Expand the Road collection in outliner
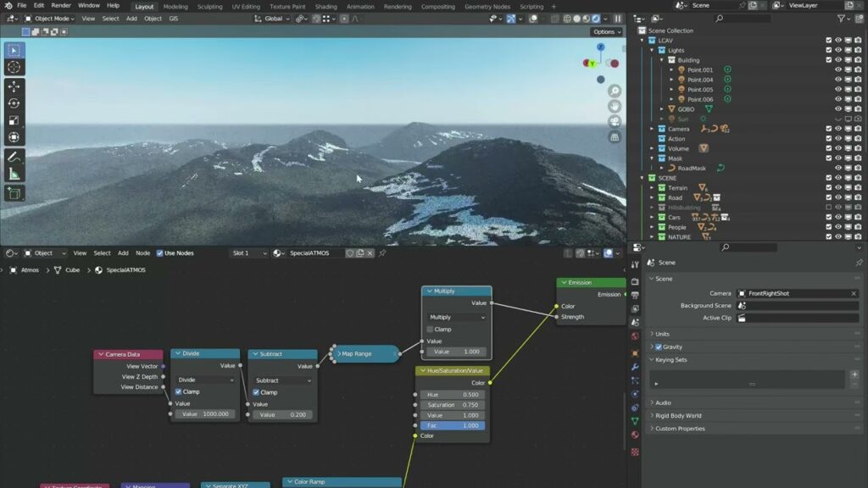This screenshot has height=488, width=868. 652,197
